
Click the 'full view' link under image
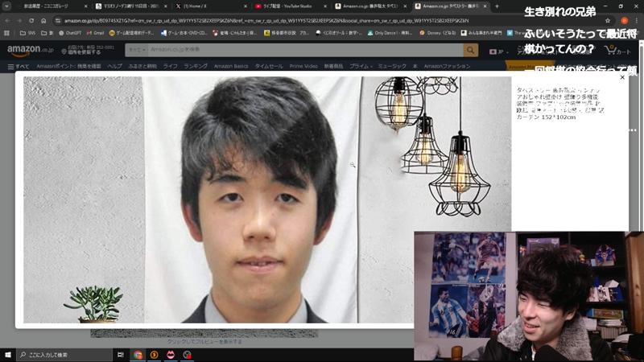[x=204, y=341]
